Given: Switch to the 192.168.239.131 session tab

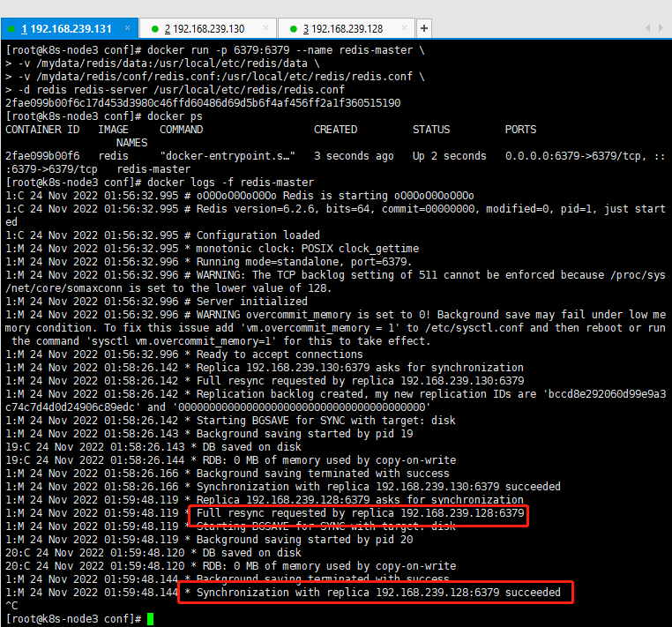Looking at the screenshot, I should (70, 29).
